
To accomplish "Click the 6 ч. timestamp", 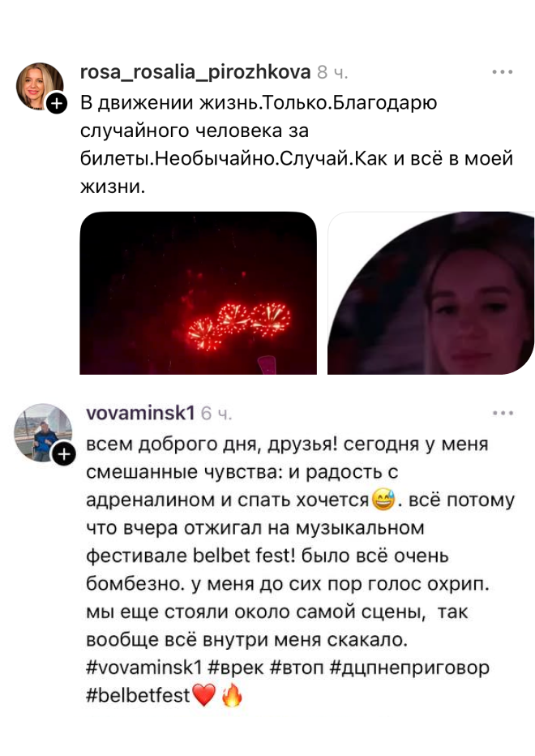I will [x=216, y=414].
